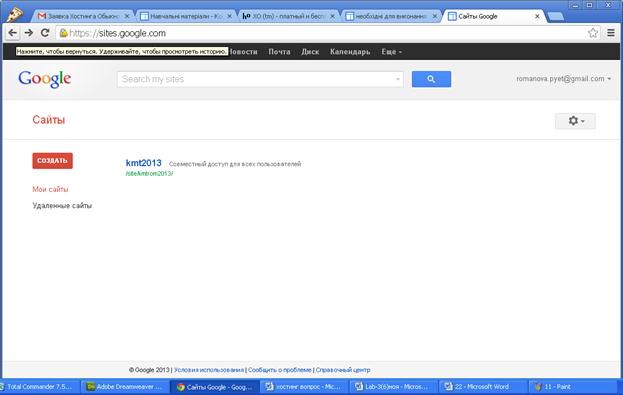Reload the page with the refresh icon

click(45, 33)
